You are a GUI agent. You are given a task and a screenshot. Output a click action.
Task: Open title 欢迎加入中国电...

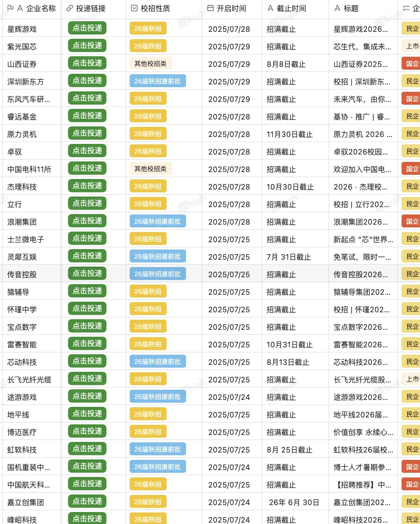362,169
